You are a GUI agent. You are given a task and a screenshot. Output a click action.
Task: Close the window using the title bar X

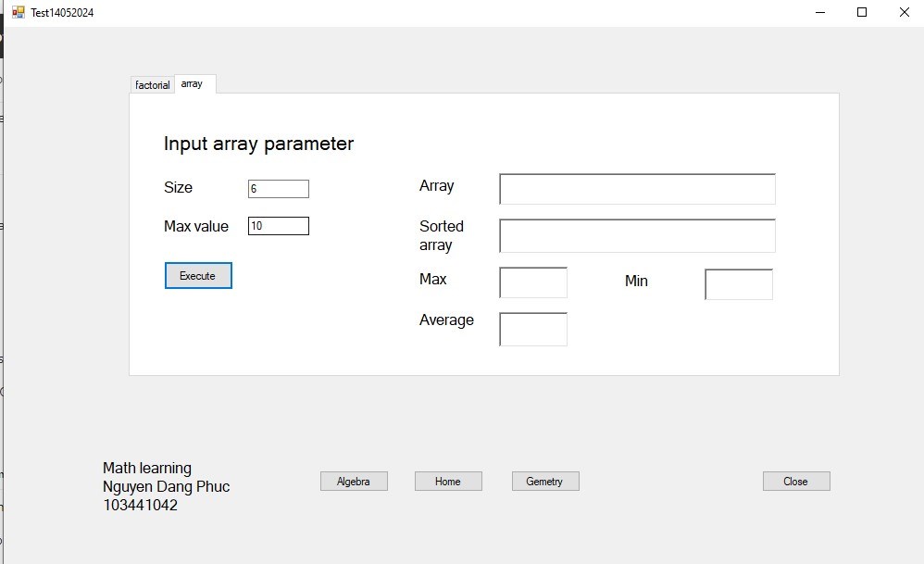tap(905, 12)
